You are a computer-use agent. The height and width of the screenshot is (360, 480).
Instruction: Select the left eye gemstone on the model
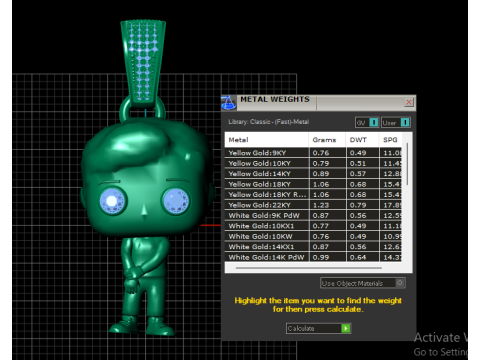point(112,201)
